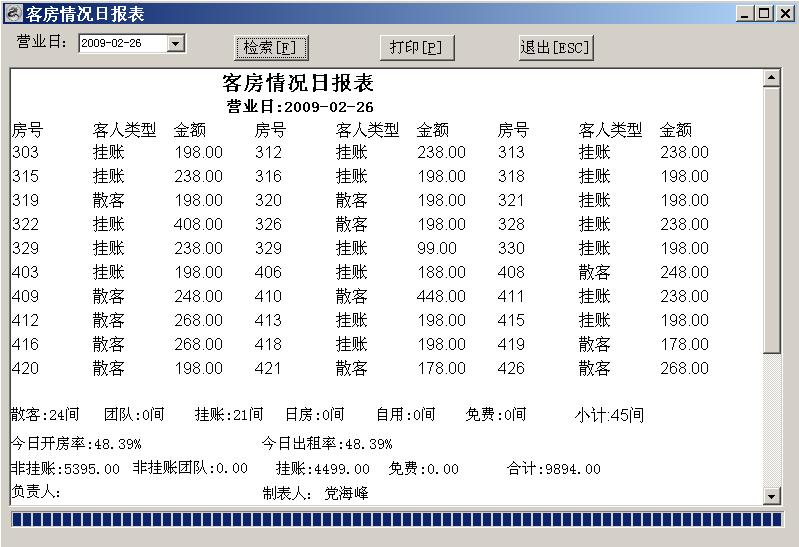Click the 今日开房率:48.39% occupancy text
799x547 pixels.
tap(76, 443)
